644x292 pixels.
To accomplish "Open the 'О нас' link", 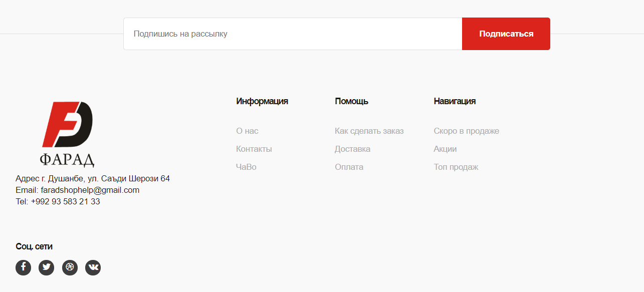I will click(x=247, y=131).
